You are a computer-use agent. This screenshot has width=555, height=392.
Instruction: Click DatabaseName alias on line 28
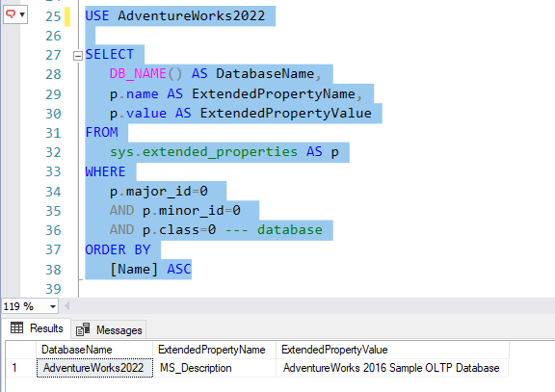coord(265,73)
